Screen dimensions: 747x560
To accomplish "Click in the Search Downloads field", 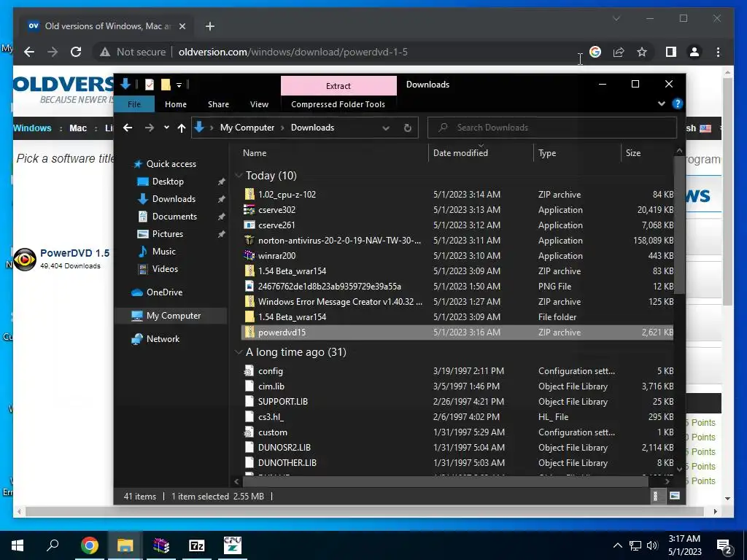I will 551,128.
